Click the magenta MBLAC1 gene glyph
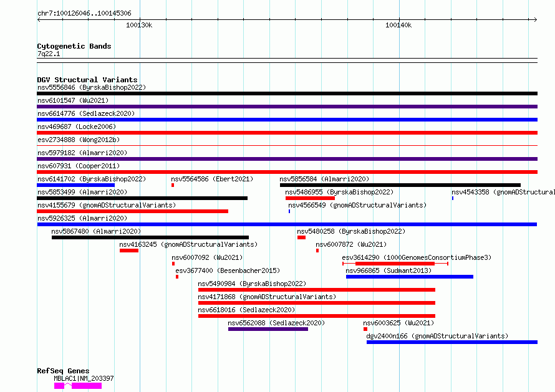 click(78, 386)
